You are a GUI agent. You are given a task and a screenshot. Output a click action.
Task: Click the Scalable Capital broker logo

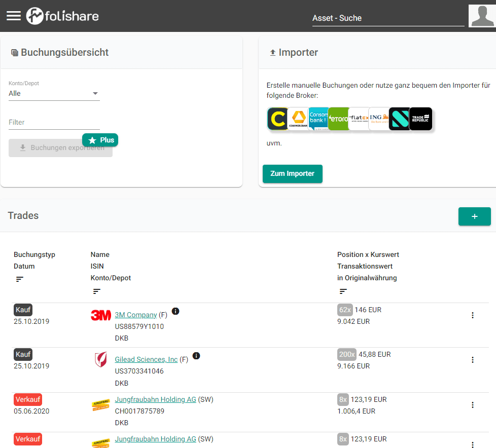click(x=399, y=119)
